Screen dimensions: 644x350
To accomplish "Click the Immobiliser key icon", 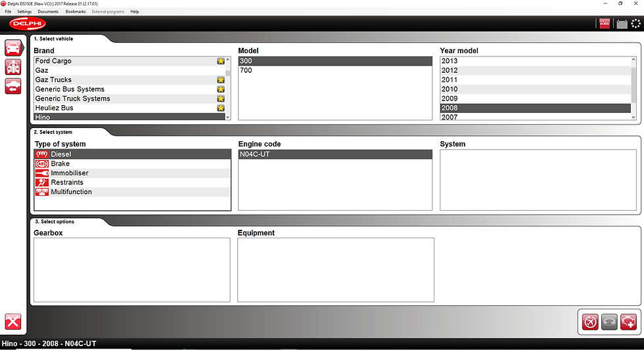I will [42, 173].
